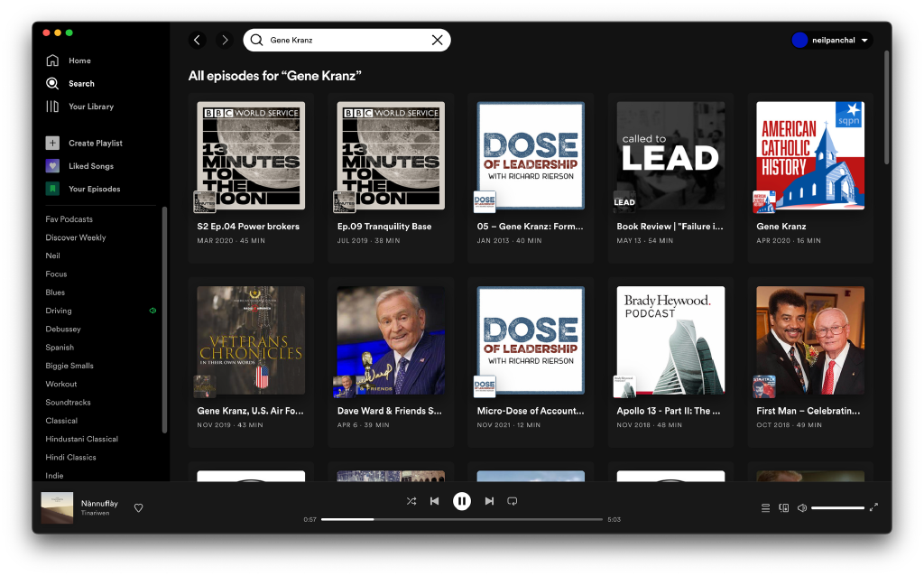Viewport: 924px width, 576px height.
Task: Mute the volume speaker icon
Action: pos(802,507)
